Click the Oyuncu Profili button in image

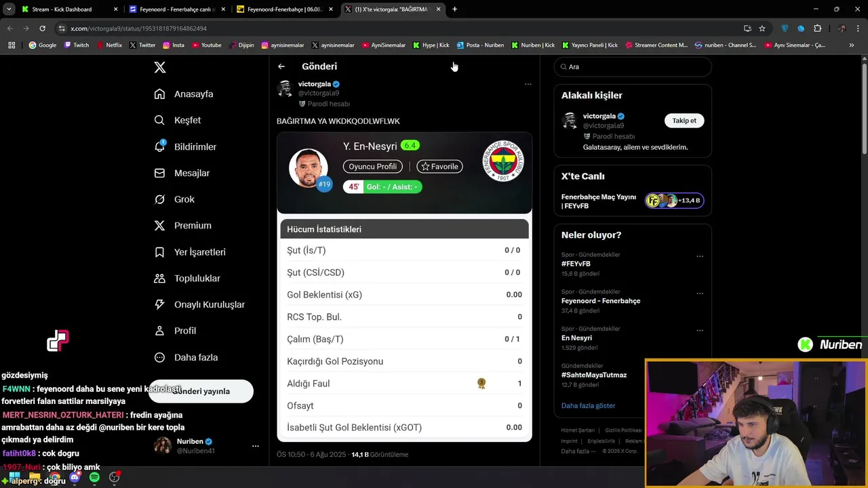373,167
